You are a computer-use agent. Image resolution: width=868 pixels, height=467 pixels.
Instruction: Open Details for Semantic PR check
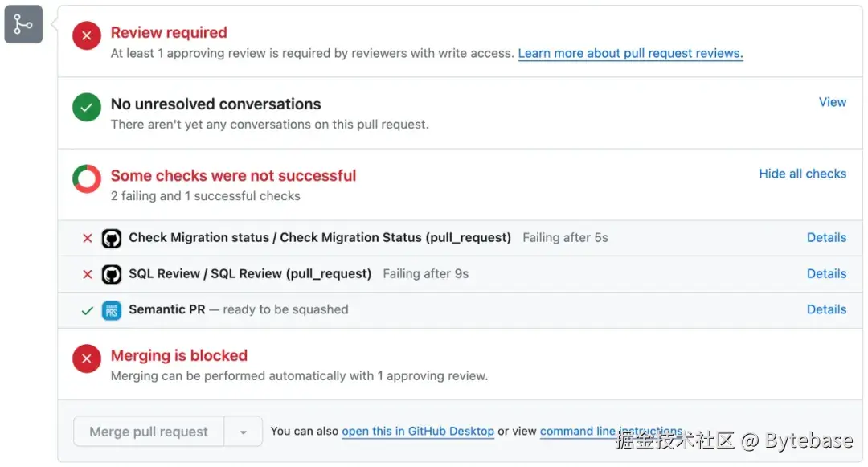tap(826, 310)
